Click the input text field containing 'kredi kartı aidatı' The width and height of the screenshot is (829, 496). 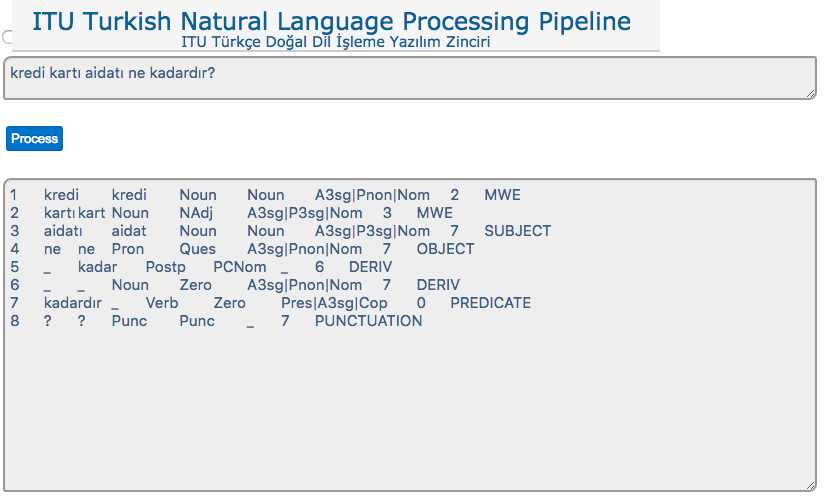click(x=410, y=78)
